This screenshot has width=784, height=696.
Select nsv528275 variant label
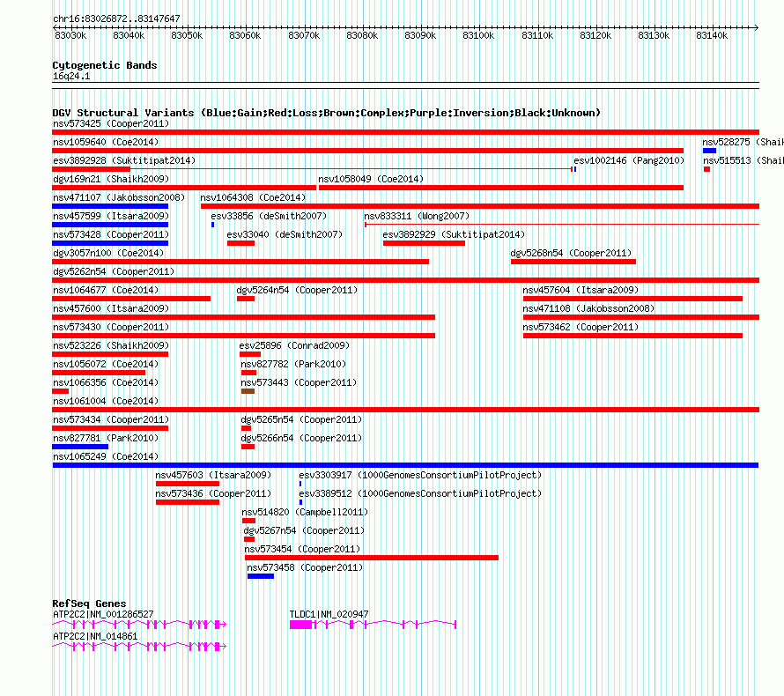click(743, 142)
